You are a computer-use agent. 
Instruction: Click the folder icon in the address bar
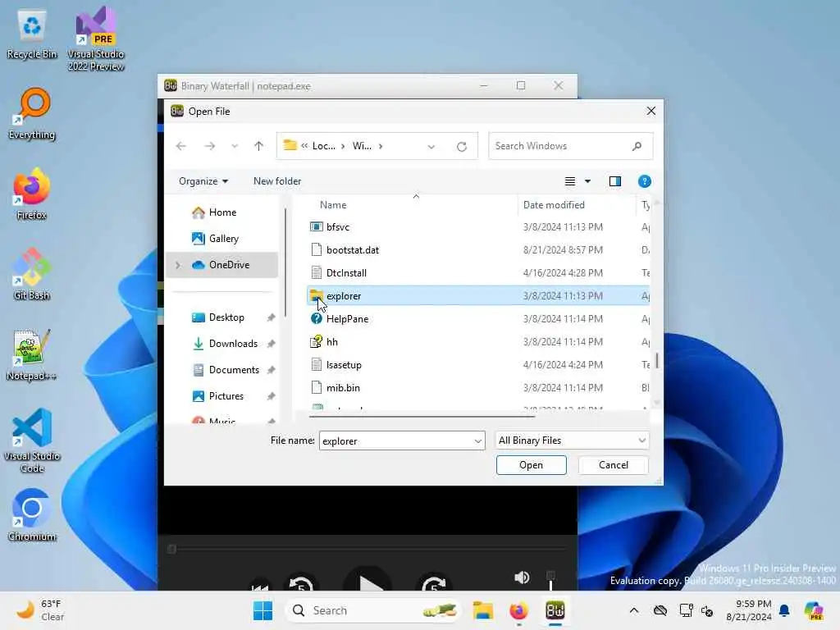pyautogui.click(x=290, y=145)
